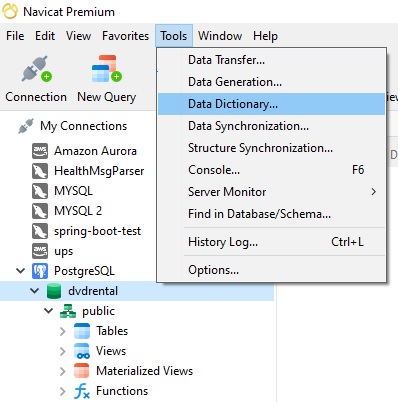Screen dimensions: 398x402
Task: Open the Window menu
Action: click(x=220, y=36)
